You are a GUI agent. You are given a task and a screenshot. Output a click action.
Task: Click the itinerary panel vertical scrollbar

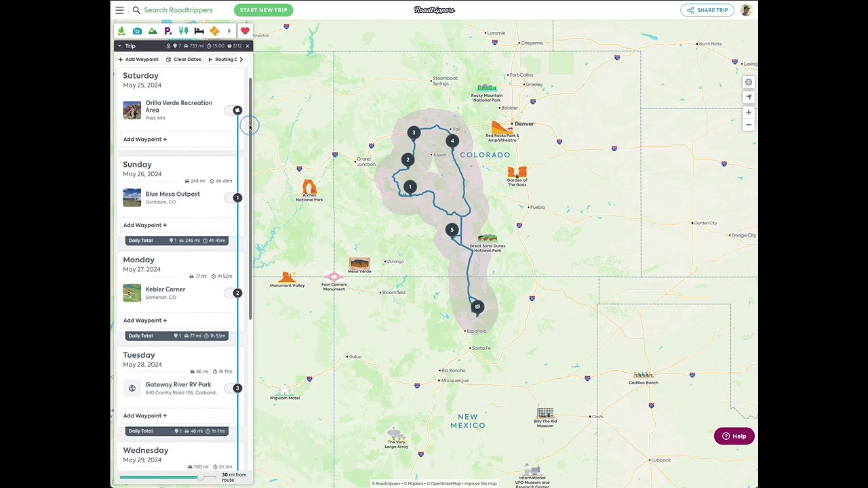click(x=250, y=199)
